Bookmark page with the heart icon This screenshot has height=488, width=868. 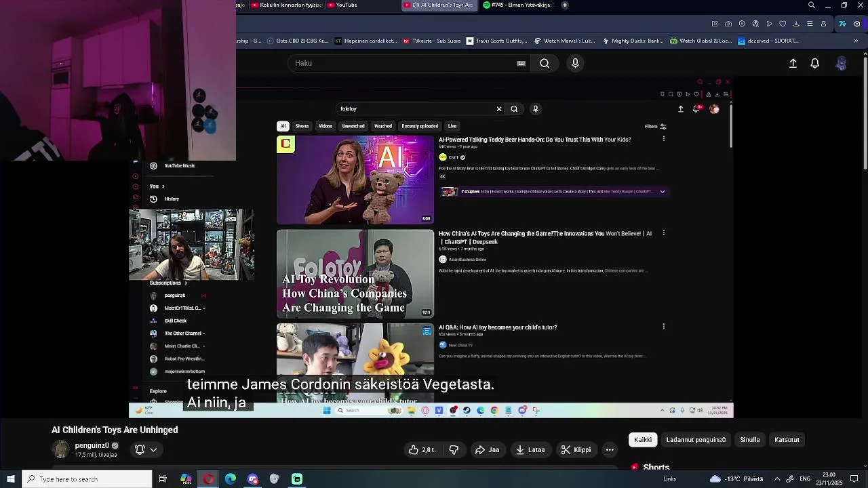pos(783,24)
